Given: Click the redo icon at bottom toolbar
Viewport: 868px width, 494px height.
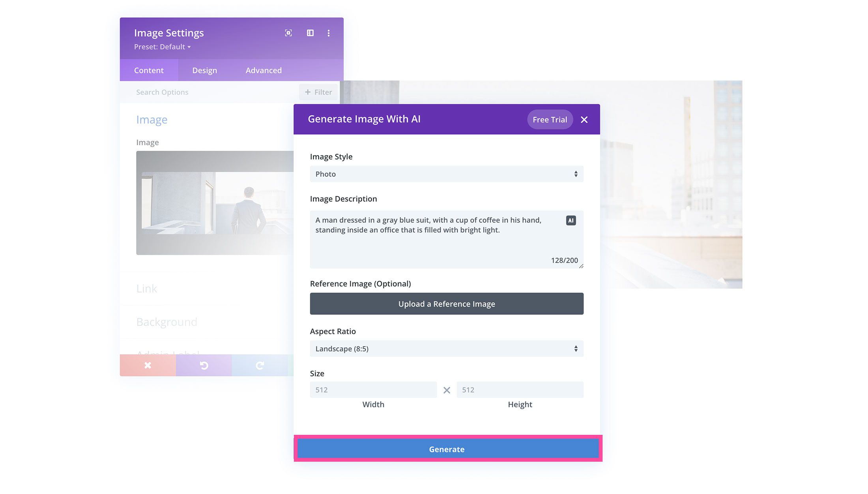Looking at the screenshot, I should pos(259,364).
